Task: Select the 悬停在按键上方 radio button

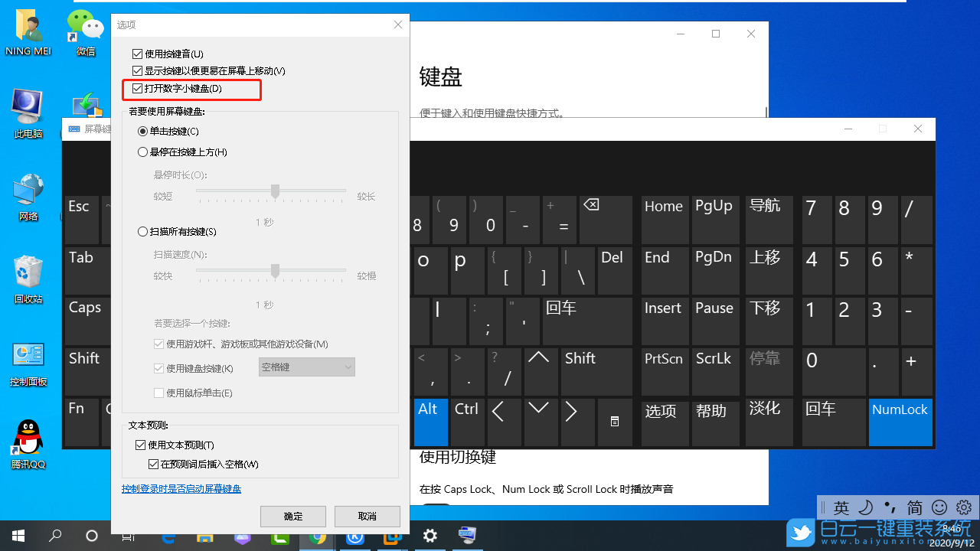Action: (x=142, y=152)
